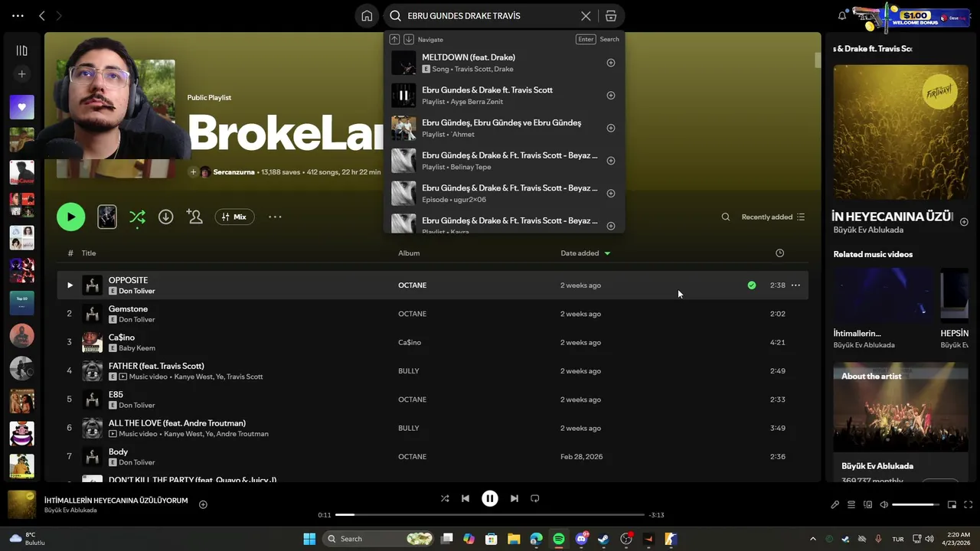This screenshot has height=551, width=980.
Task: Open the playlist suggestion by Ahmet
Action: tap(504, 128)
